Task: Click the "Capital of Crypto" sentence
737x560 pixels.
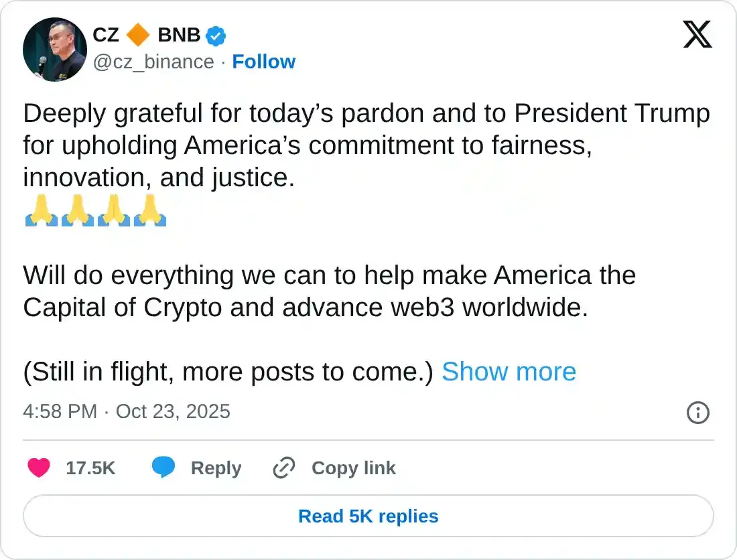Action: pyautogui.click(x=305, y=307)
